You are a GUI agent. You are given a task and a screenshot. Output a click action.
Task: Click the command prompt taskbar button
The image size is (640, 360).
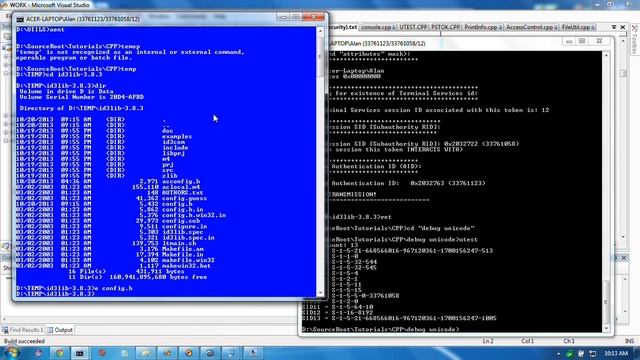(80, 353)
